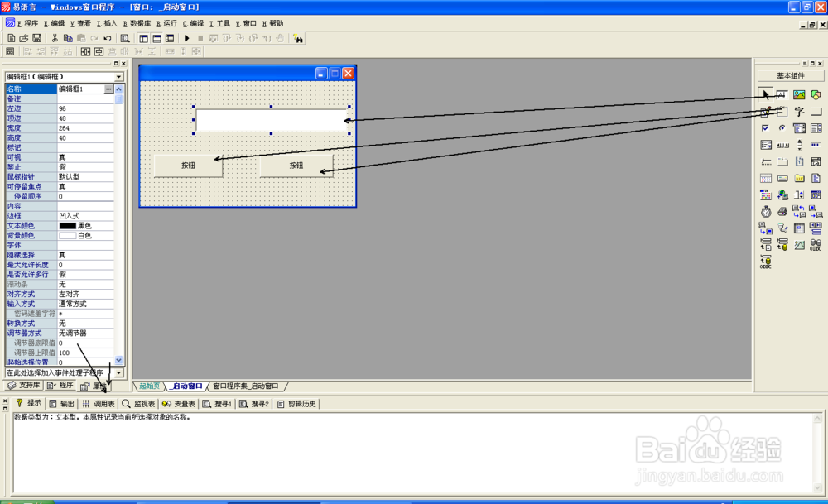The height and width of the screenshot is (504, 828).
Task: Open the 数据库 menu
Action: pyautogui.click(x=137, y=23)
